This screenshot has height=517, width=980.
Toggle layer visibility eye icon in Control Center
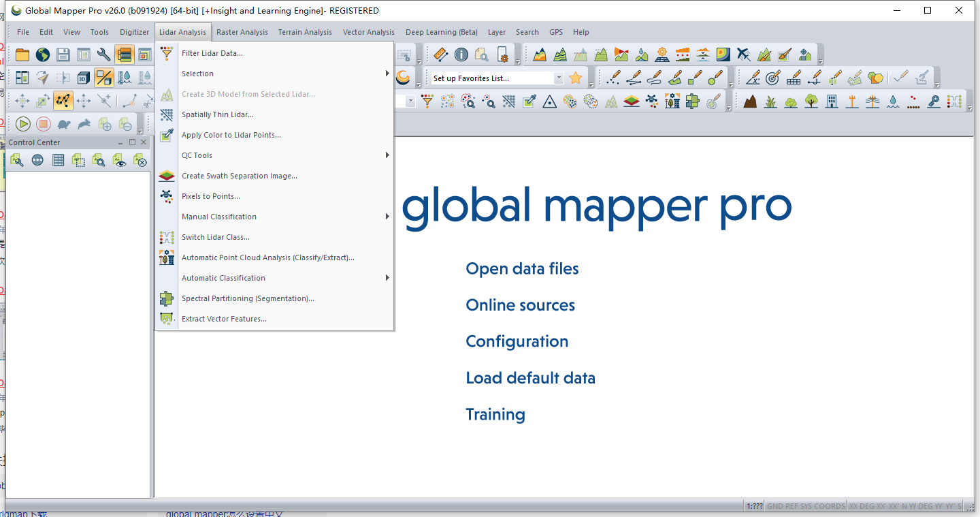pos(120,160)
